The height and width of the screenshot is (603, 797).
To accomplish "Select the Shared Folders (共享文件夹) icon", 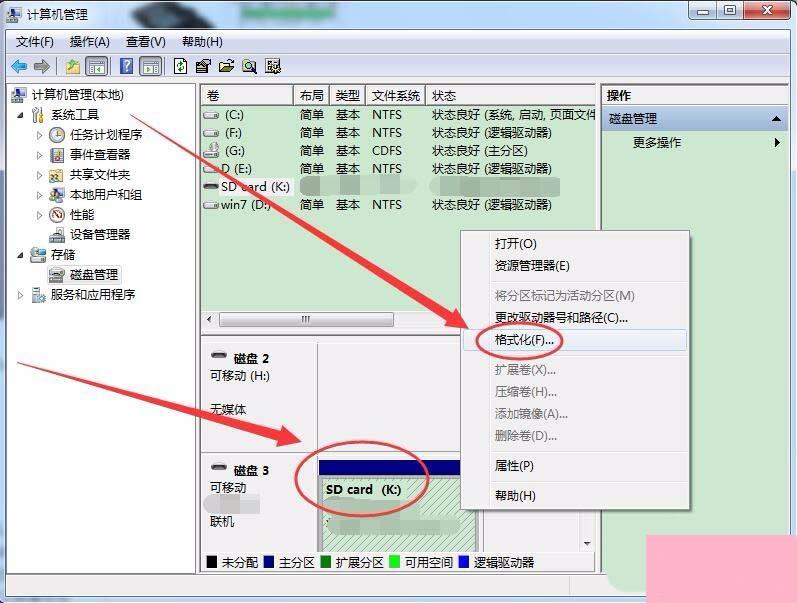I will (x=56, y=175).
